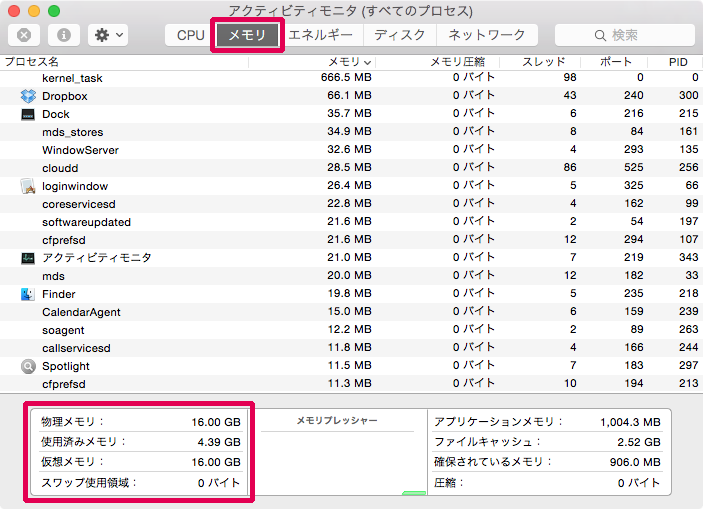Click the Dock's 35.7 MB value
This screenshot has width=703, height=509.
tap(349, 113)
